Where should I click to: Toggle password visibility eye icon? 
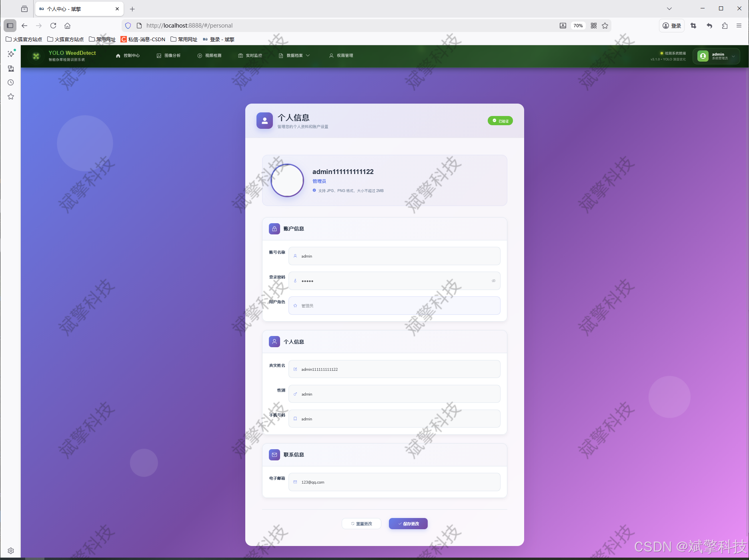pos(493,281)
